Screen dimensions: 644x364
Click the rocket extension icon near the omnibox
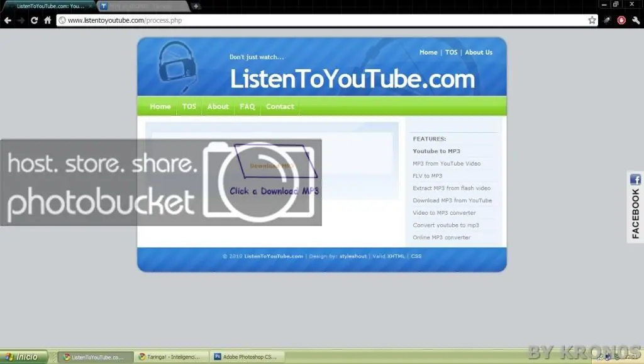(606, 20)
